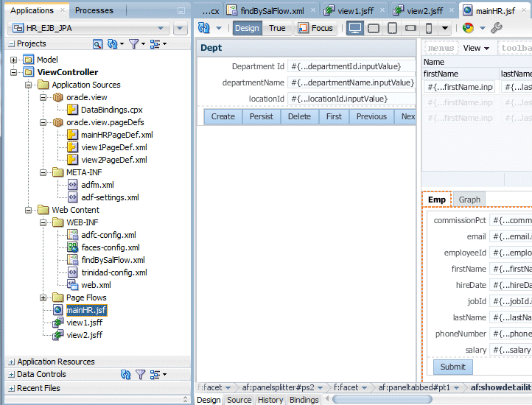Select the Graph tab in panel
Image resolution: width=532 pixels, height=405 pixels.
(469, 200)
